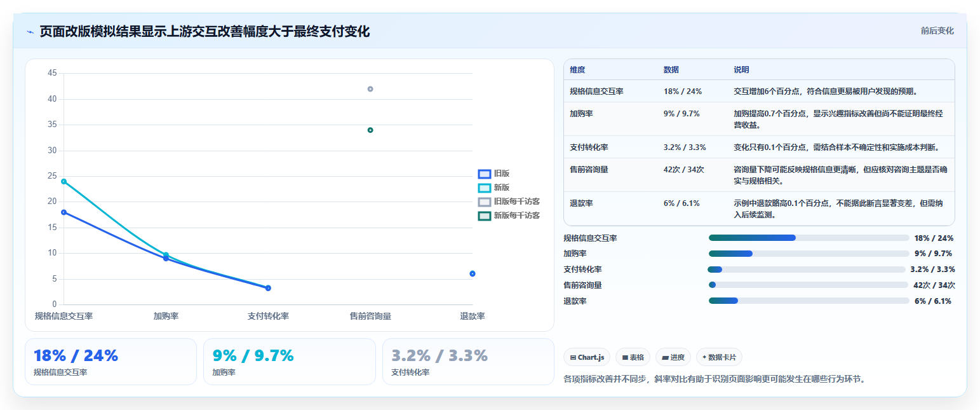Screen dimensions: 980x410
Task: Open the 18% / 24% stat card
Action: coord(111,362)
